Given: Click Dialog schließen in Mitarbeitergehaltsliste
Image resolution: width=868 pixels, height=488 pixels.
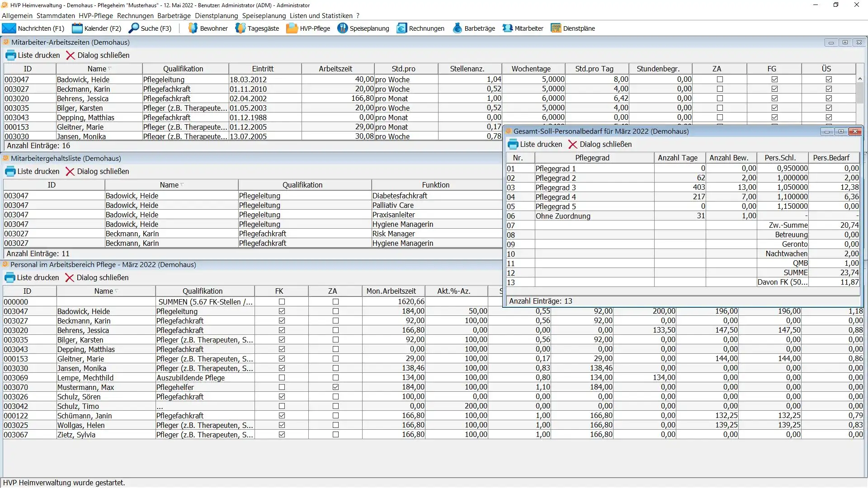Looking at the screenshot, I should point(98,172).
